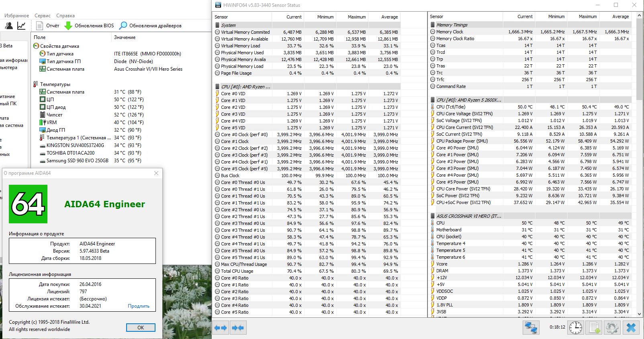The width and height of the screenshot is (644, 339).
Task: Select the Page File Usage row
Action: (307, 73)
